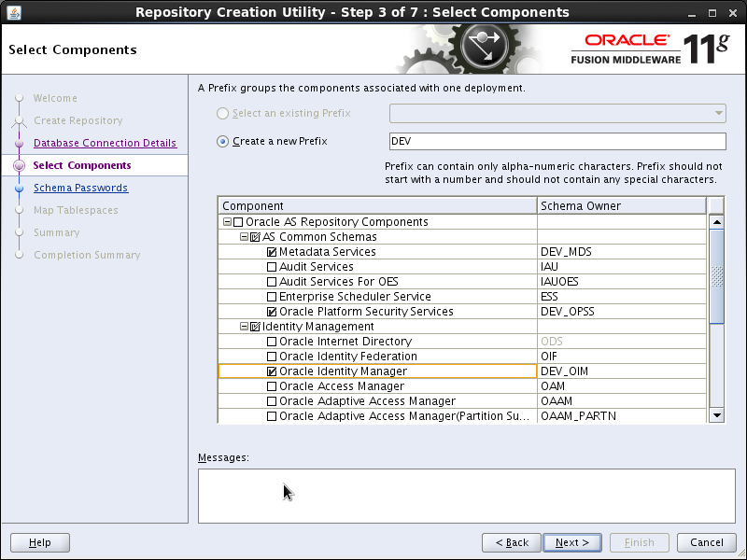Click the Create Repository step icon

click(21, 120)
